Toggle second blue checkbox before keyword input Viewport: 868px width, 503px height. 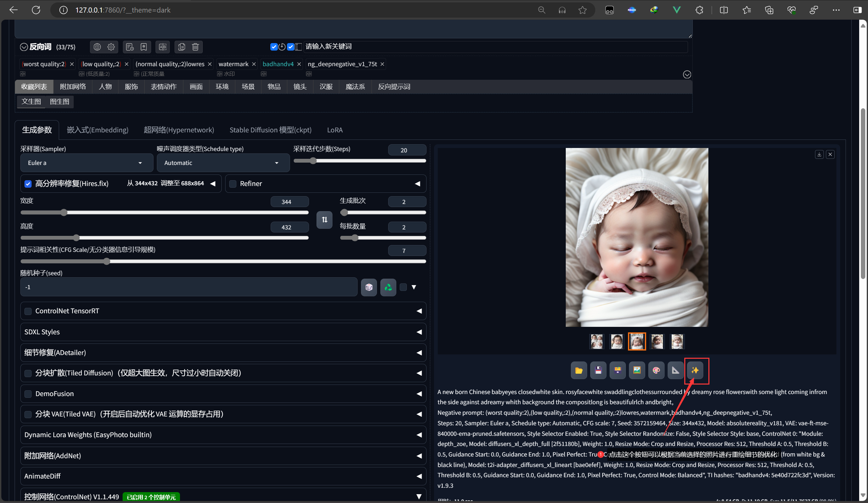point(291,47)
